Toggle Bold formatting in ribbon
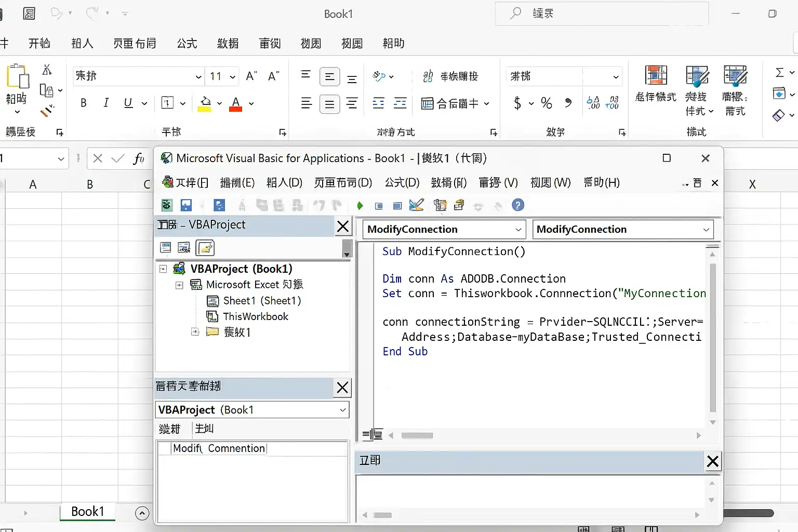 point(83,103)
